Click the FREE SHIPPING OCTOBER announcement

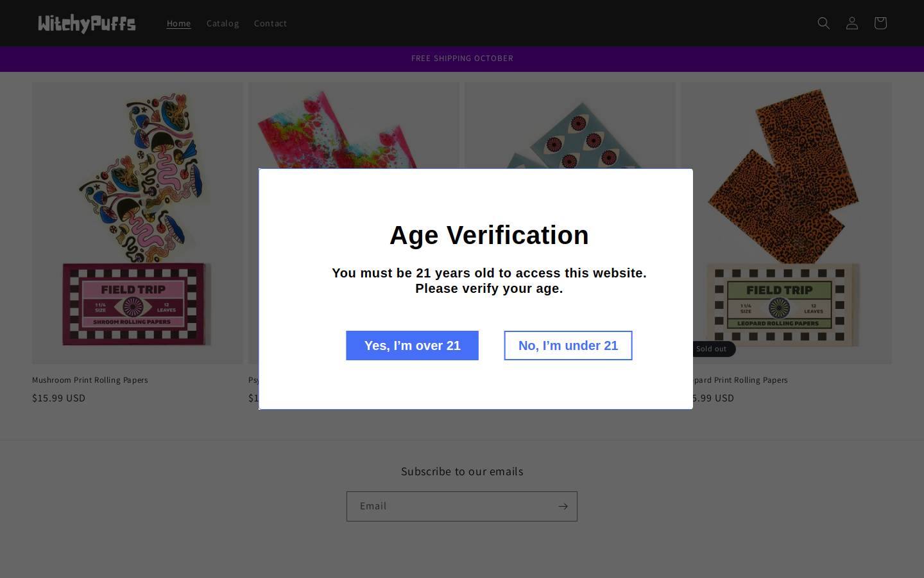coord(462,58)
